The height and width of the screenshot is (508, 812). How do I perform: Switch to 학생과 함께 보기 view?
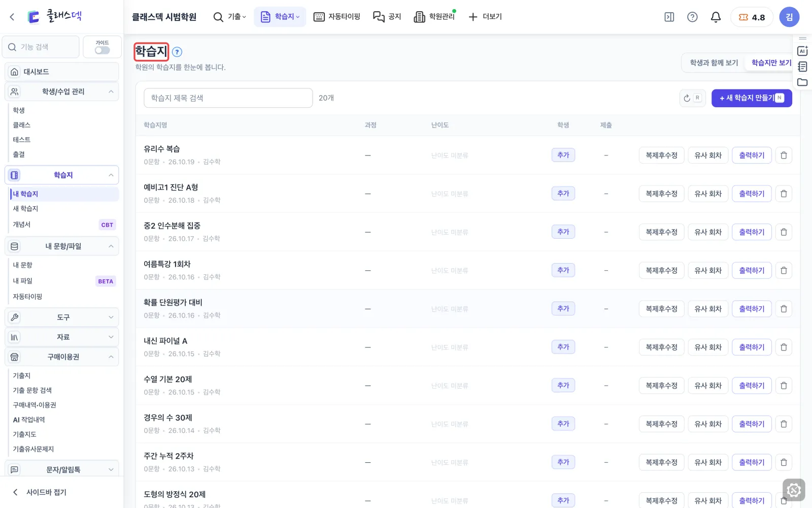pos(714,62)
